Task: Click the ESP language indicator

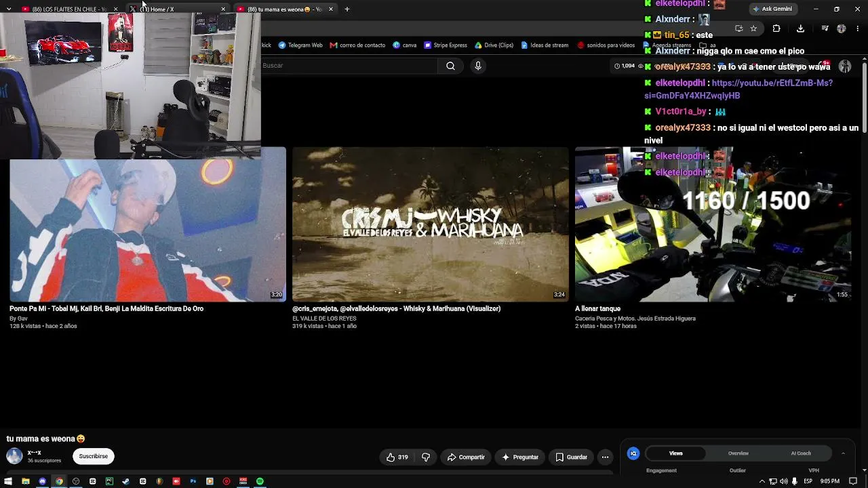Action: [807, 481]
